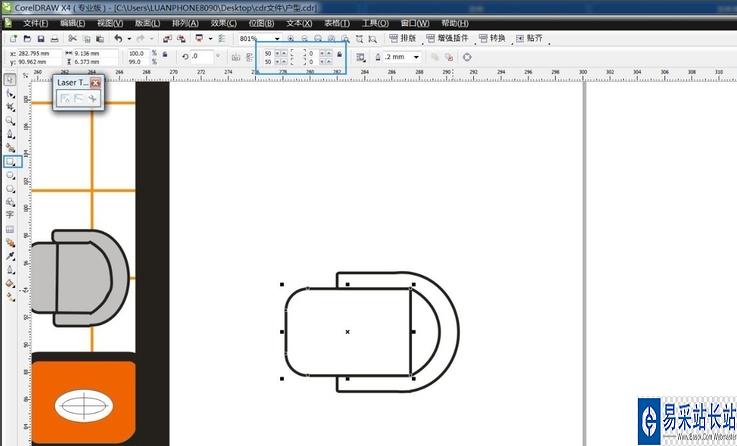Select the Pick tool in toolbox
The width and height of the screenshot is (737, 446).
10,79
